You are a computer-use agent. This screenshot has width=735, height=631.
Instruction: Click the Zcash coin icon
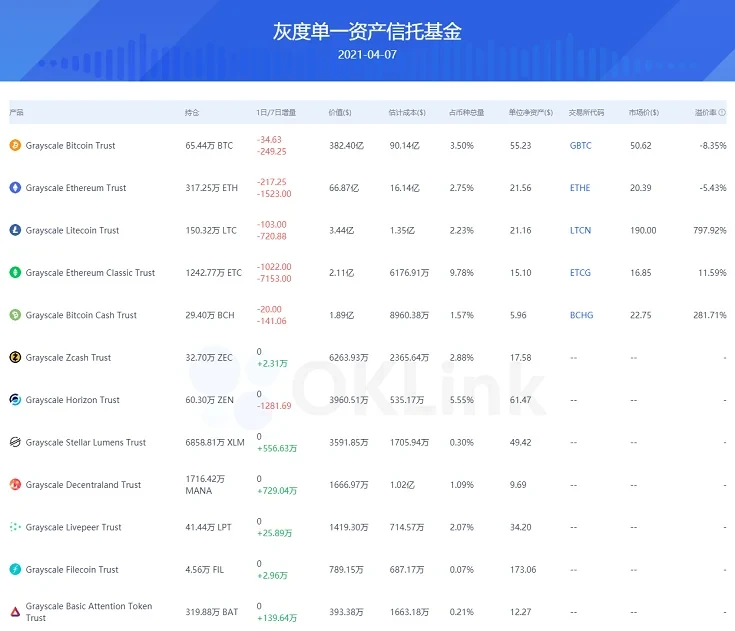click(15, 357)
